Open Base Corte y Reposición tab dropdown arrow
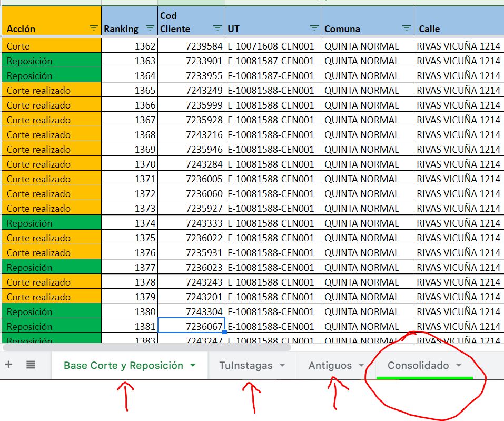504x421 pixels. [x=193, y=365]
